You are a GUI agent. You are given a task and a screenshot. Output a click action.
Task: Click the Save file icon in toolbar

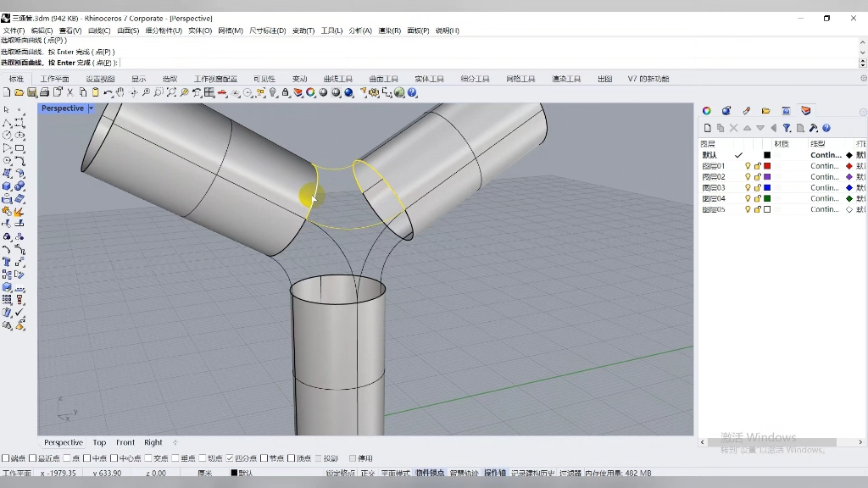[x=31, y=92]
